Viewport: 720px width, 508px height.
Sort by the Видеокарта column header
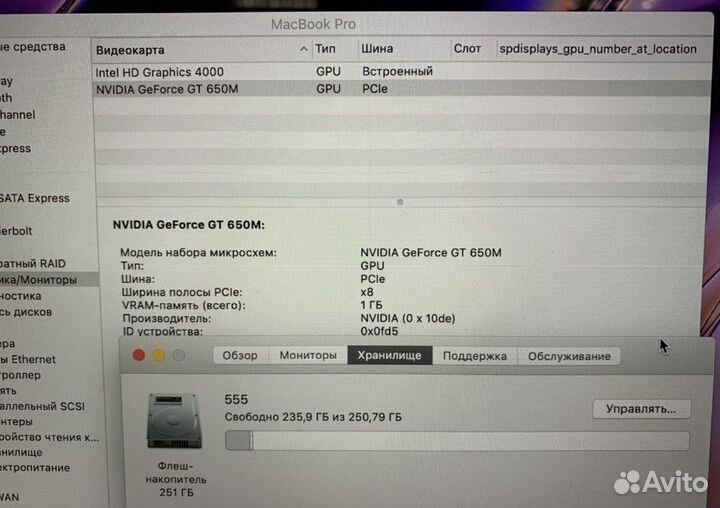tap(201, 50)
